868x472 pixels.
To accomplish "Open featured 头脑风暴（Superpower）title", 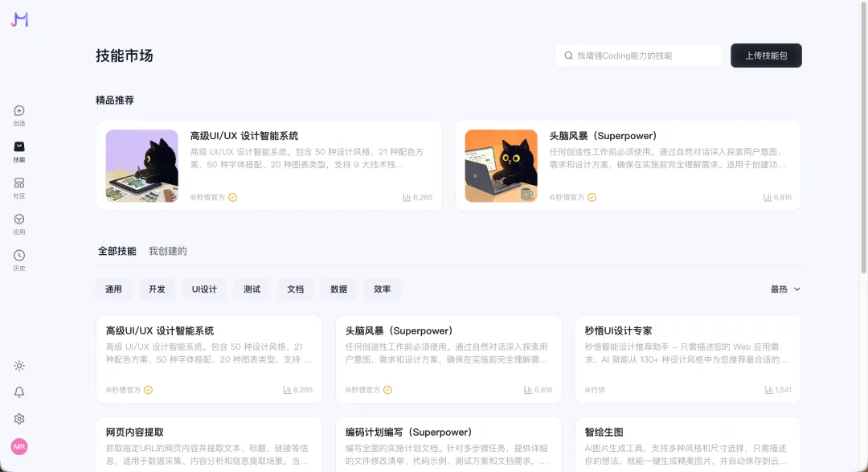I will click(x=603, y=136).
